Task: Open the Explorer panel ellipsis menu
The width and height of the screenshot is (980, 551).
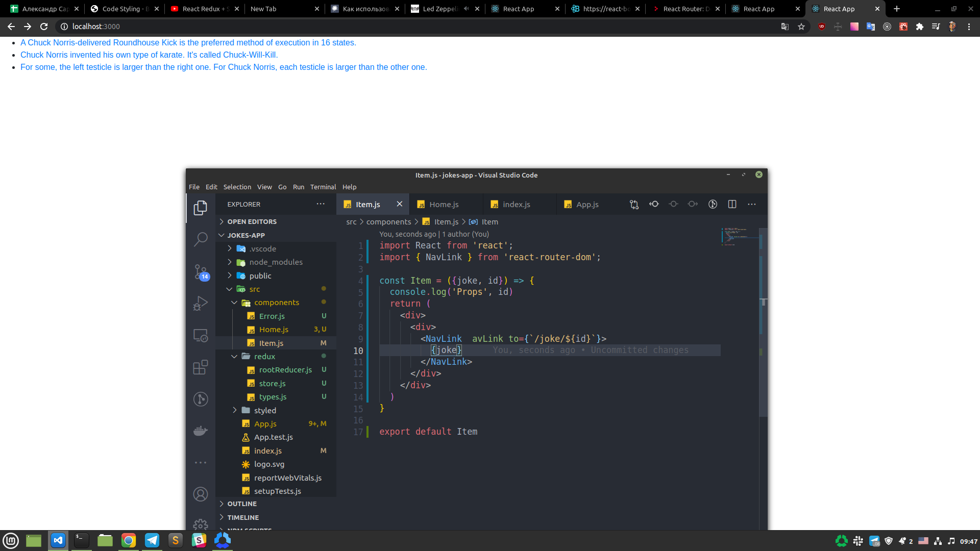Action: tap(321, 204)
